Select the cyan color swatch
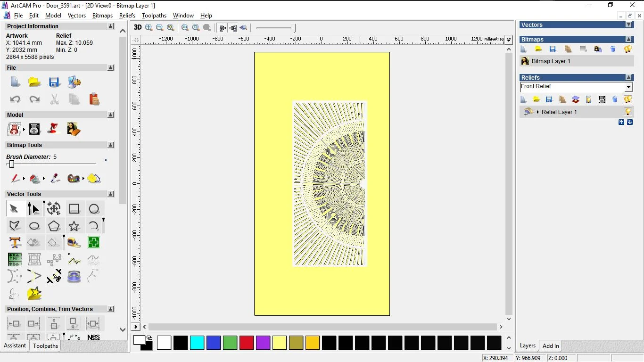The height and width of the screenshot is (362, 644). tap(197, 343)
